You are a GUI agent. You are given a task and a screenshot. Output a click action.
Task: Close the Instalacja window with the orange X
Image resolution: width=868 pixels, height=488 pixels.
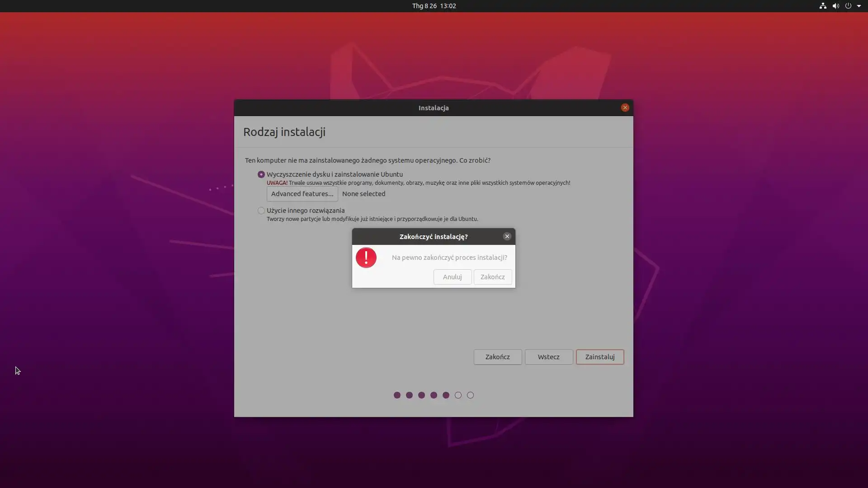[625, 108]
